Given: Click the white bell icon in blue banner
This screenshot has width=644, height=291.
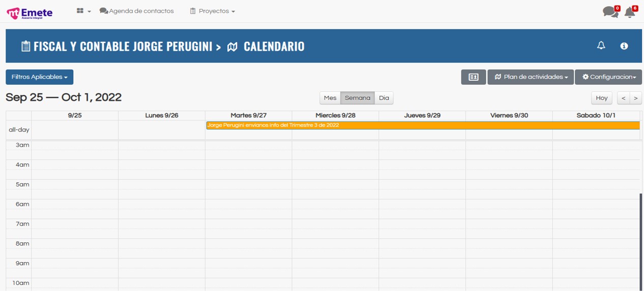Looking at the screenshot, I should [601, 46].
